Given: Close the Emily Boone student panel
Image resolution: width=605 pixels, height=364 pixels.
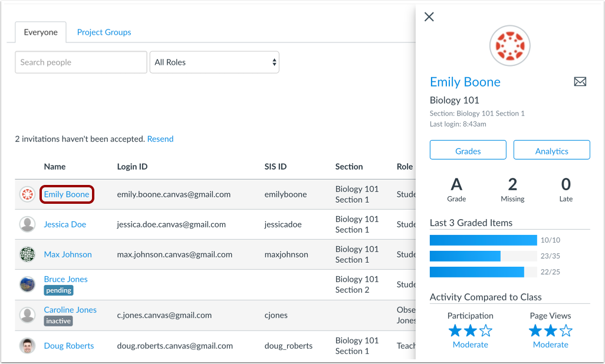Looking at the screenshot, I should pyautogui.click(x=429, y=16).
